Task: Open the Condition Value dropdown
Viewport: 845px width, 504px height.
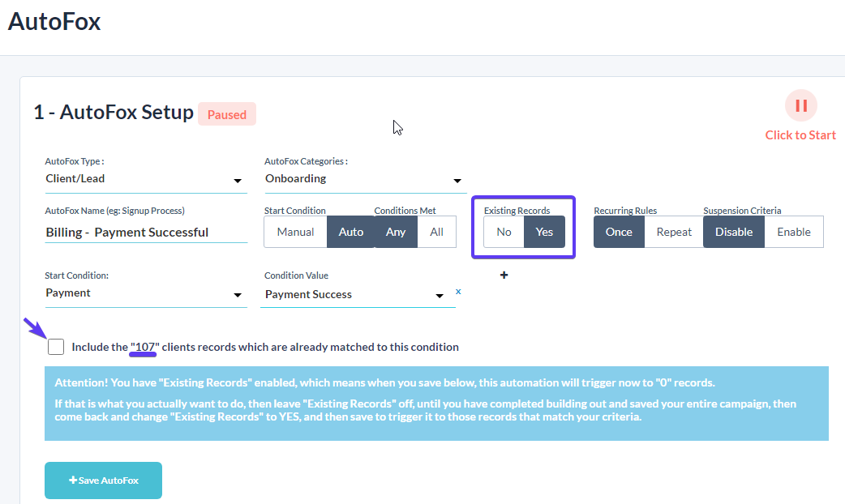Action: 358,294
